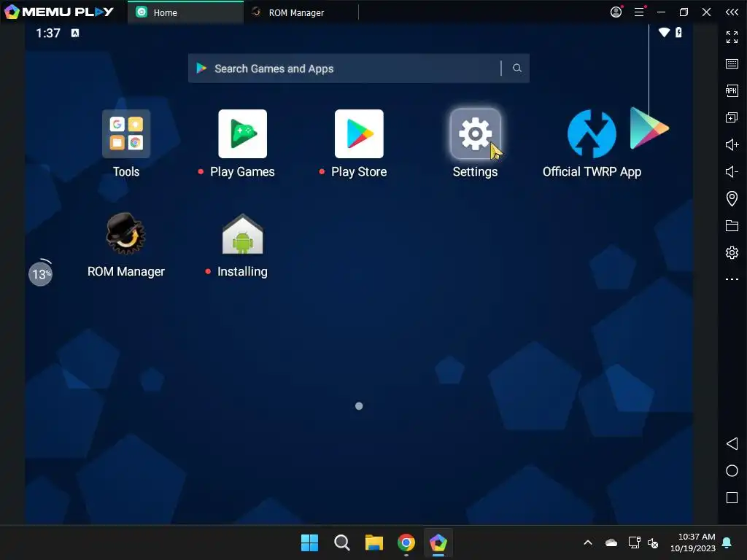Click the APK install icon
Viewport: 747px width, 560px height.
pyautogui.click(x=732, y=90)
